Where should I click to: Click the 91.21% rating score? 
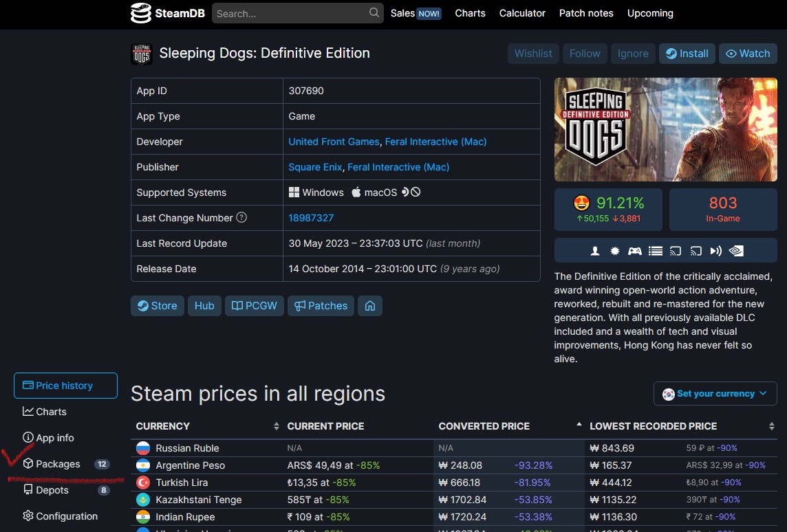[620, 203]
